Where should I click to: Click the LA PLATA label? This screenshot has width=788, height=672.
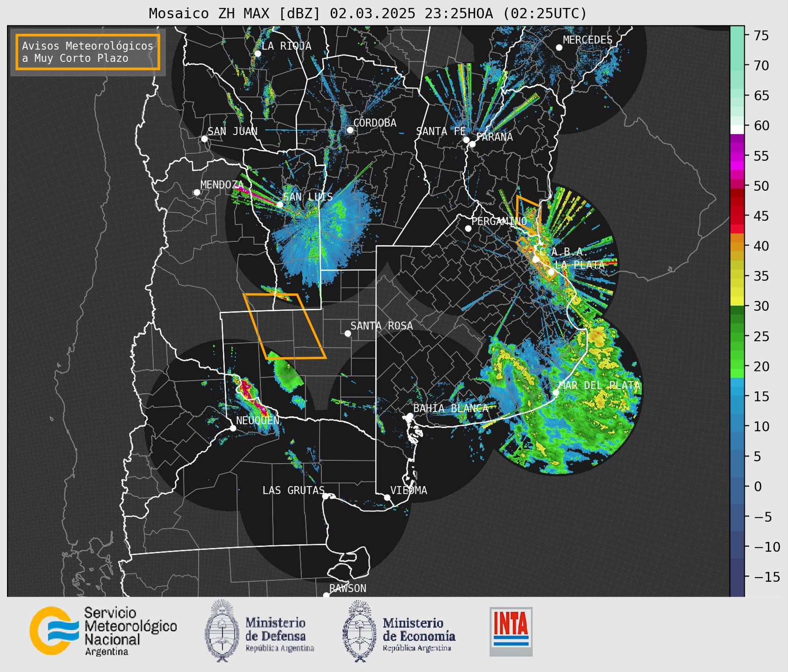point(580,265)
